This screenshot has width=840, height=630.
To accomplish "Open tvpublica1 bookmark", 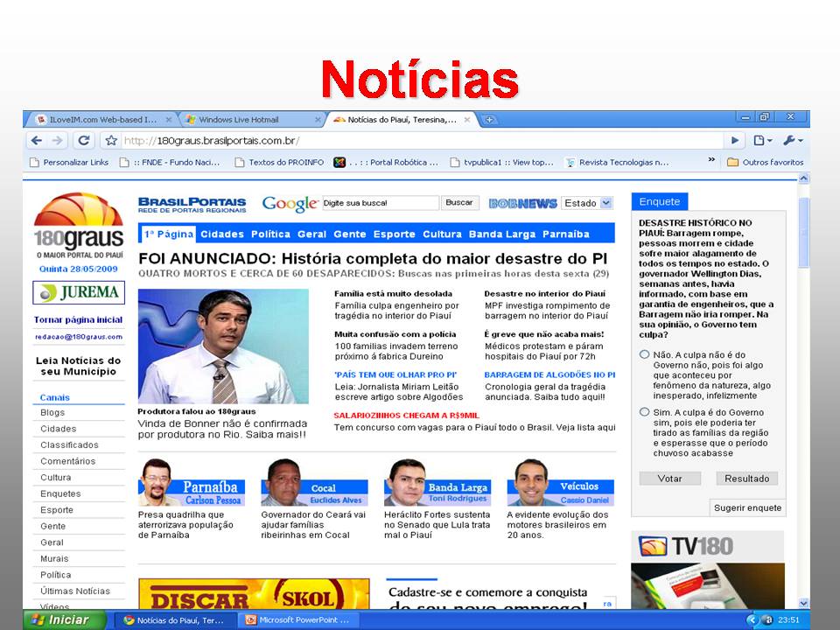I will pos(502,163).
